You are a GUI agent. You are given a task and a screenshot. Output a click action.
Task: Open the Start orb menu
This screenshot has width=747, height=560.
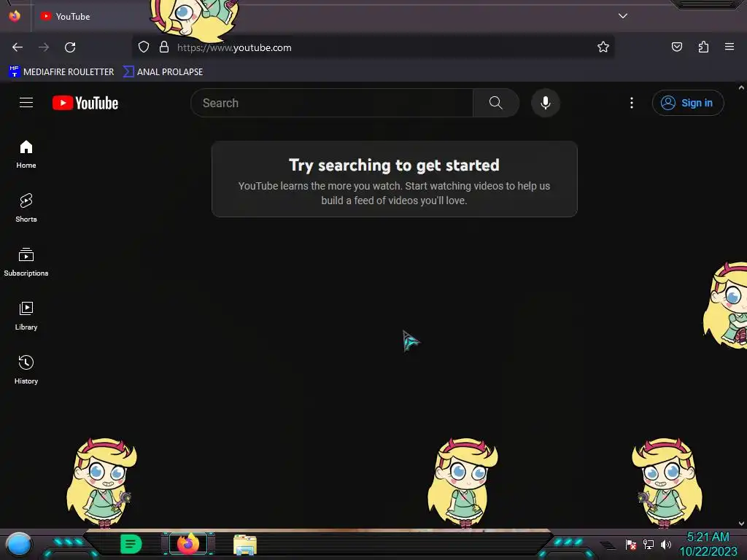point(18,544)
